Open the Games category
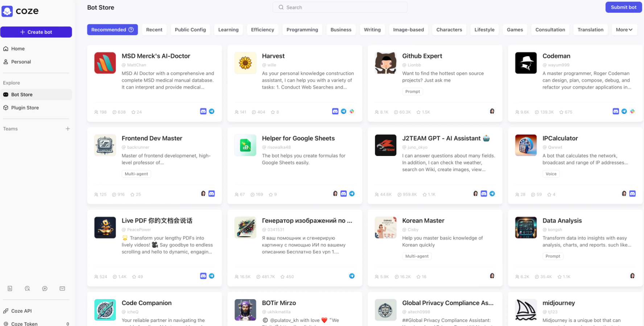The width and height of the screenshot is (644, 326). (x=515, y=30)
